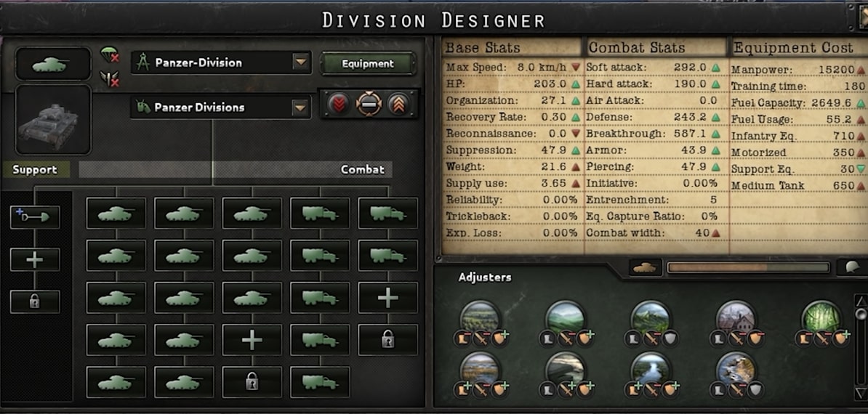Select default equipment priority middle button
Screen dimensions: 868x414
tap(369, 103)
